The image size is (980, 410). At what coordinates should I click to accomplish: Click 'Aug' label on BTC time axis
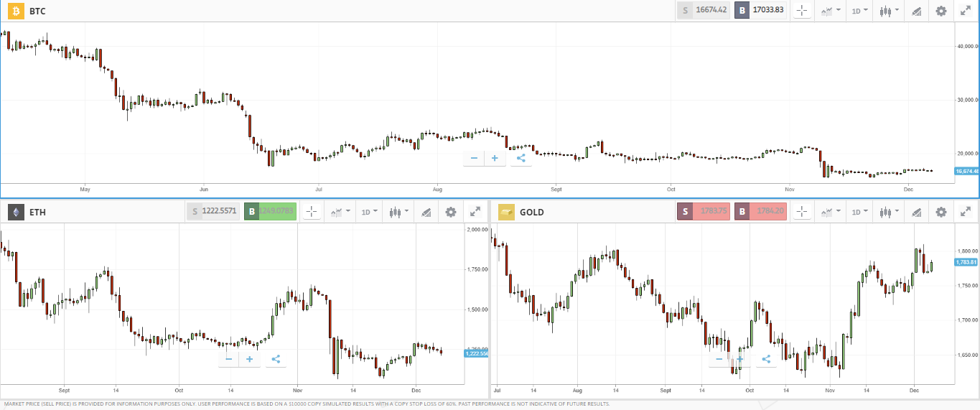[437, 190]
